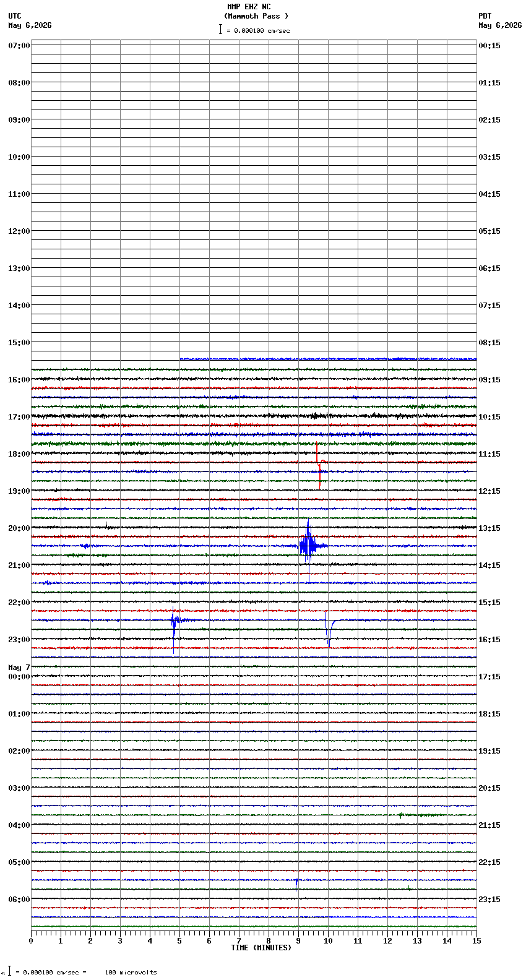This screenshot has height=980, width=526.
Task: Click the TIME (MINUTES) axis title
Action: coord(261,948)
